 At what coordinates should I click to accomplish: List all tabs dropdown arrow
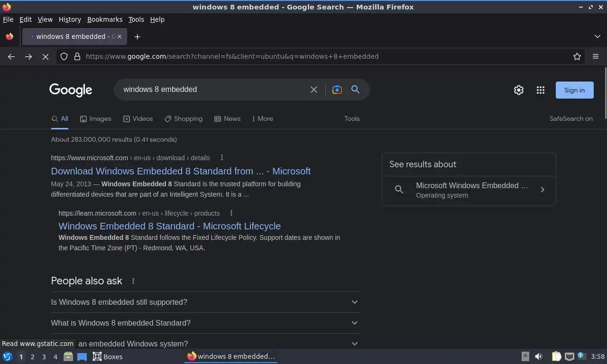coord(598,36)
